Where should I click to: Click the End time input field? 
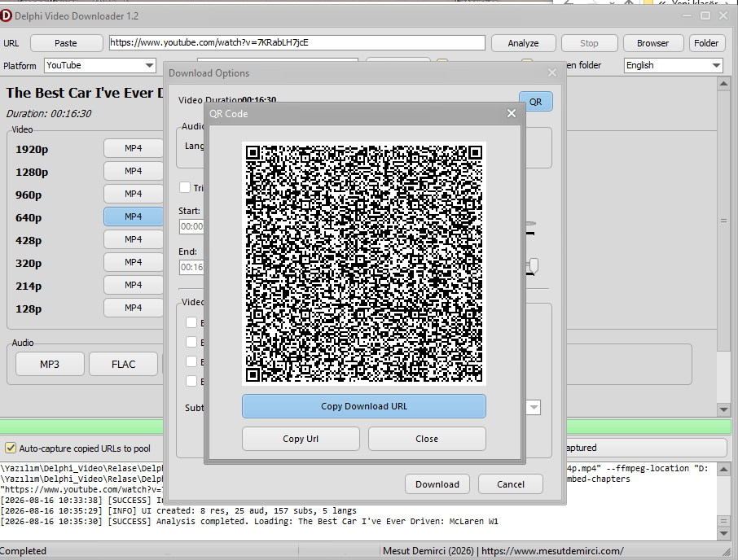tap(191, 268)
